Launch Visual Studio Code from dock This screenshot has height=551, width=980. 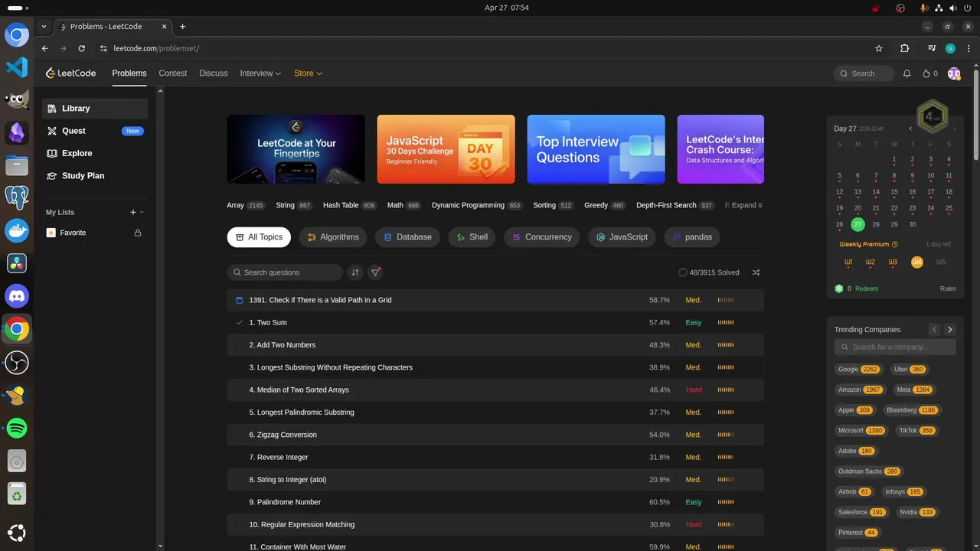coord(17,67)
